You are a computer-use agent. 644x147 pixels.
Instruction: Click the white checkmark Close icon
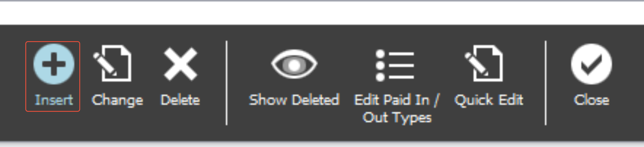(592, 64)
